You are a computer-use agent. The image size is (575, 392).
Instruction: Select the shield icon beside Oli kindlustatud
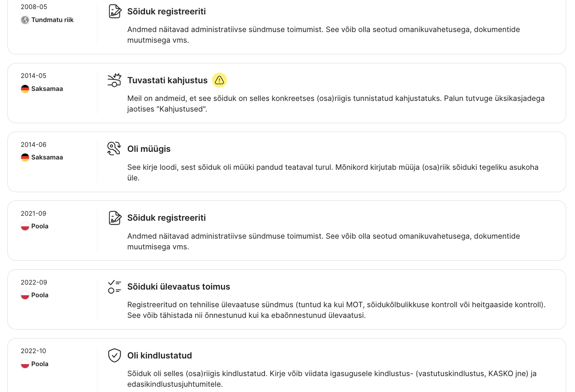coord(114,355)
